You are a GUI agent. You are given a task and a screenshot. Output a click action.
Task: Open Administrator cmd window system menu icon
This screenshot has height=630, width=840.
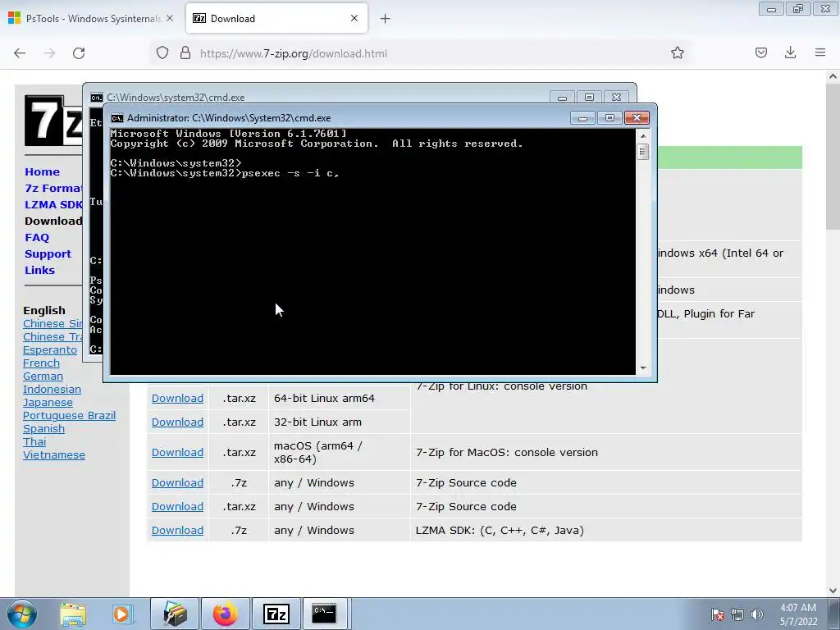(x=116, y=118)
